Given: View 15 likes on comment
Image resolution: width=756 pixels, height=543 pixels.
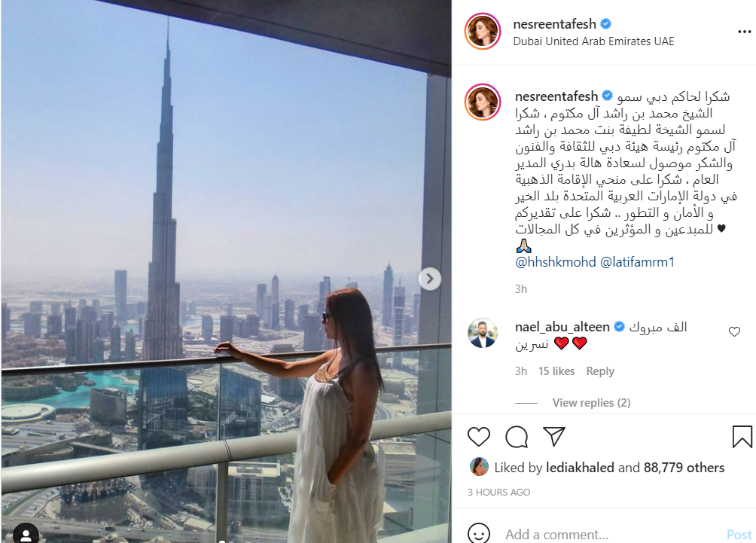Looking at the screenshot, I should 556,371.
